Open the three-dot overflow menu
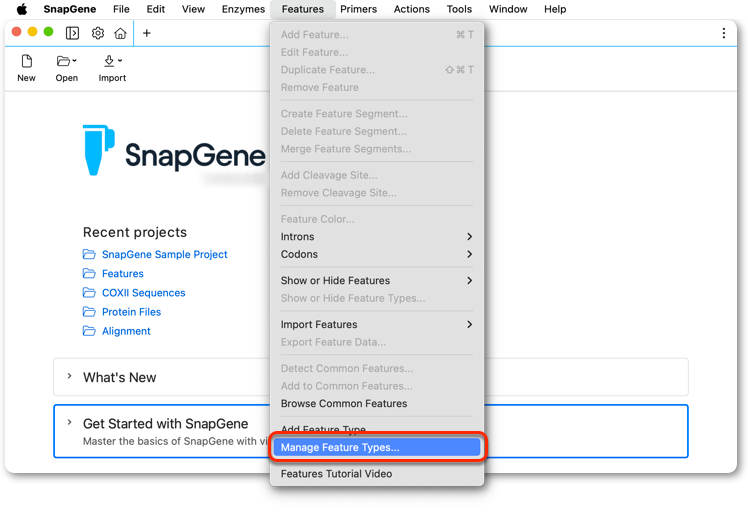This screenshot has height=519, width=748. pyautogui.click(x=724, y=33)
